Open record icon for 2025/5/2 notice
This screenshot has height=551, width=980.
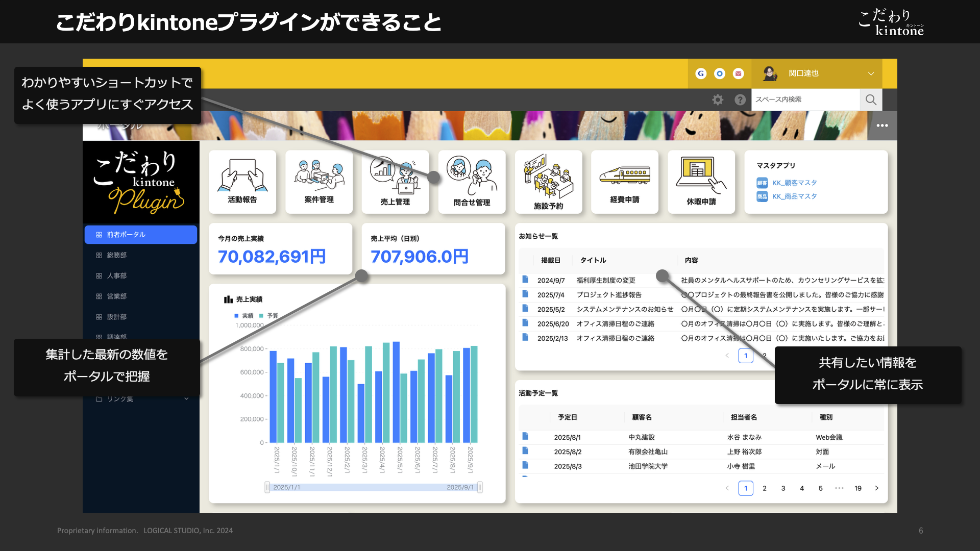pyautogui.click(x=525, y=308)
